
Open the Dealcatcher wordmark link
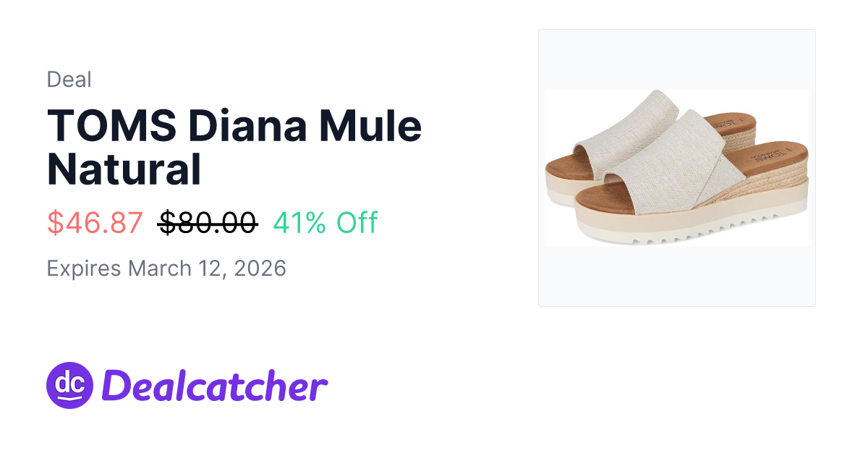(x=215, y=386)
